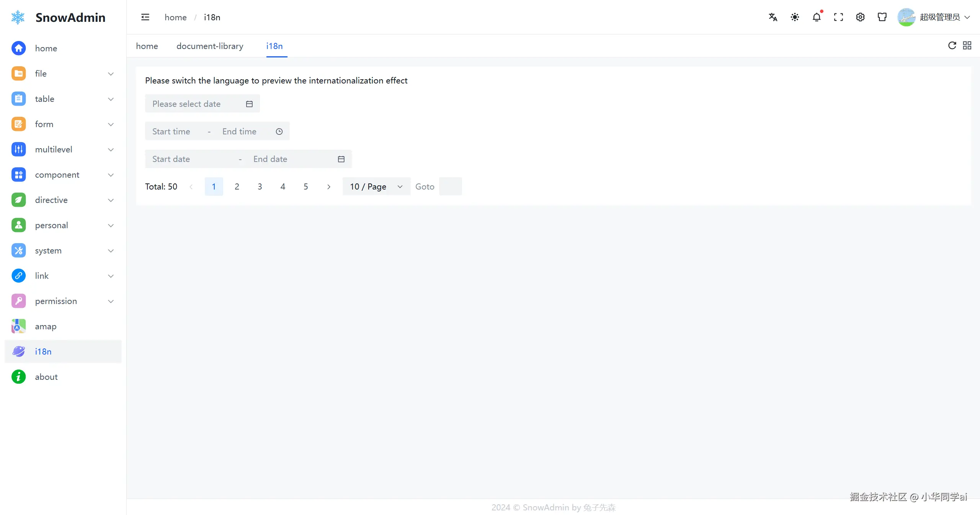Switch to the document-library tab

point(210,46)
